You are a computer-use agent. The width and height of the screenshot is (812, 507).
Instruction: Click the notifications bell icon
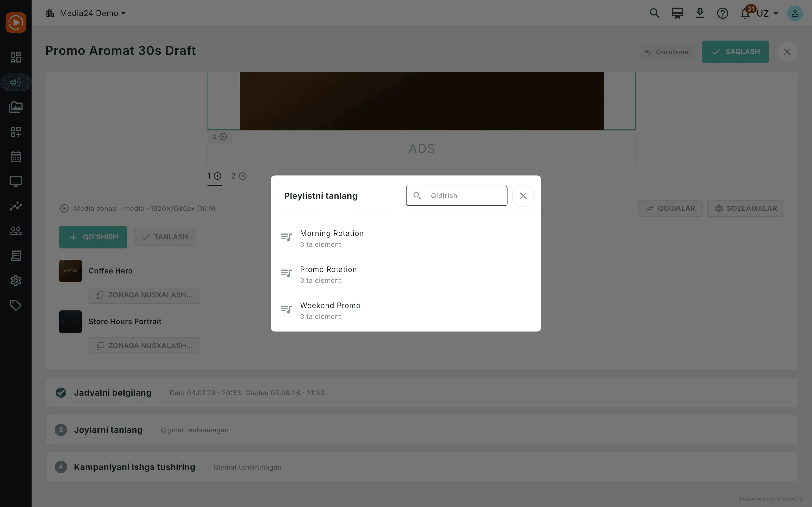(745, 14)
